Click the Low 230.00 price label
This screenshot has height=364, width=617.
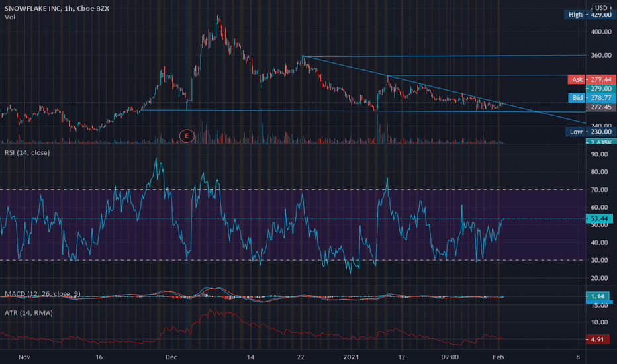pyautogui.click(x=591, y=132)
